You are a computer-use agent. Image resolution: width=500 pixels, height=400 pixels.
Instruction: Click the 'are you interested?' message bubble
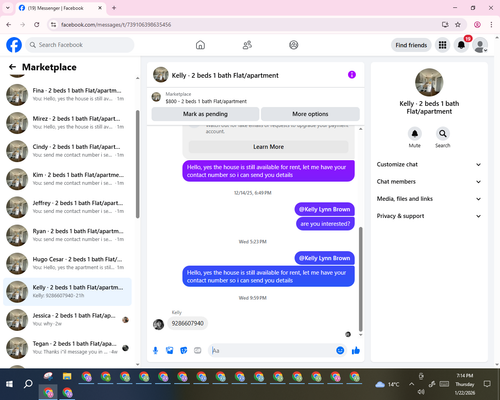(x=325, y=224)
